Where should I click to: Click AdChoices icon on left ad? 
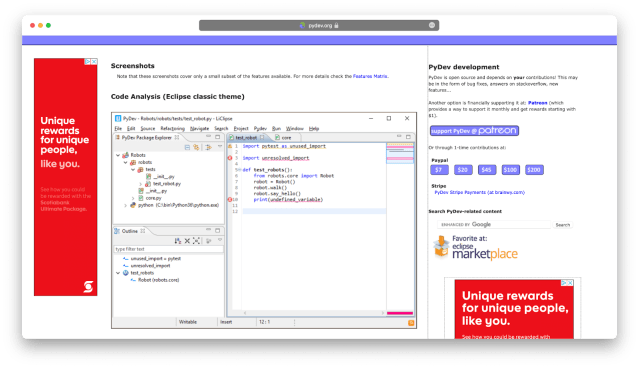pos(88,62)
